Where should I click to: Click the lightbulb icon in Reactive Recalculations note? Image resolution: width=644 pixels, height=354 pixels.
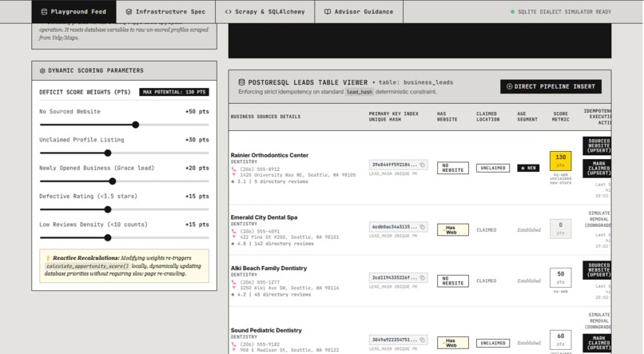click(x=48, y=258)
